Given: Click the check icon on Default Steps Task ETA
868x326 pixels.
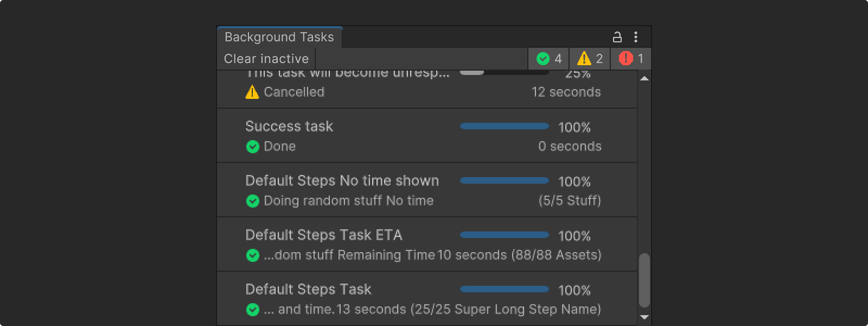Looking at the screenshot, I should 252,255.
